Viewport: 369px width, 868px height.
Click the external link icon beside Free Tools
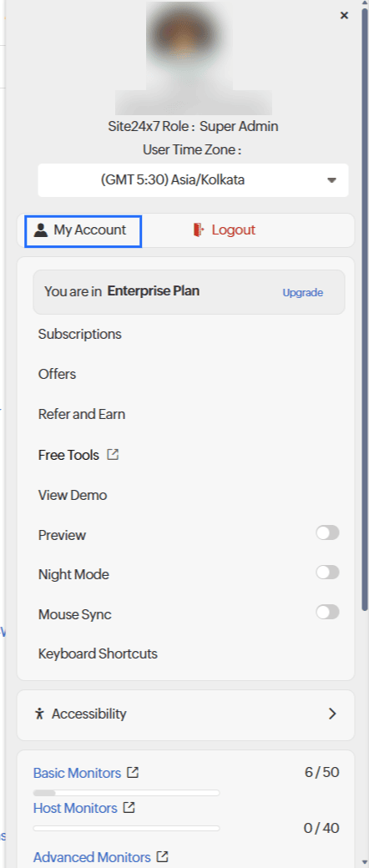pos(113,455)
